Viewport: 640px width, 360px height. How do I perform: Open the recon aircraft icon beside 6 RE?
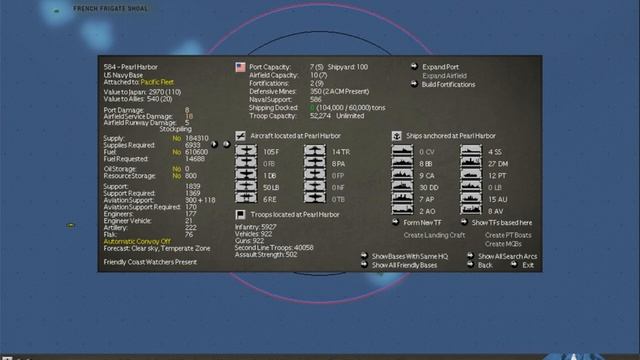tap(246, 199)
